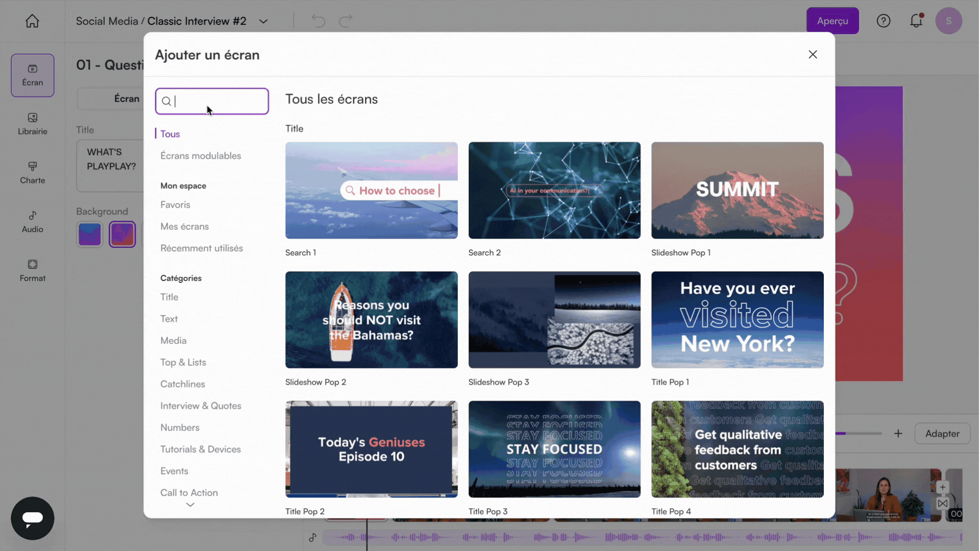
Task: Open notifications bell icon
Action: (x=916, y=21)
